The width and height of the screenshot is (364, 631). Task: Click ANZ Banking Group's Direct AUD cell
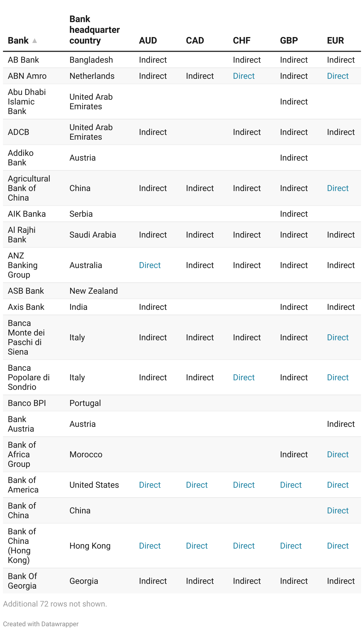click(x=149, y=265)
